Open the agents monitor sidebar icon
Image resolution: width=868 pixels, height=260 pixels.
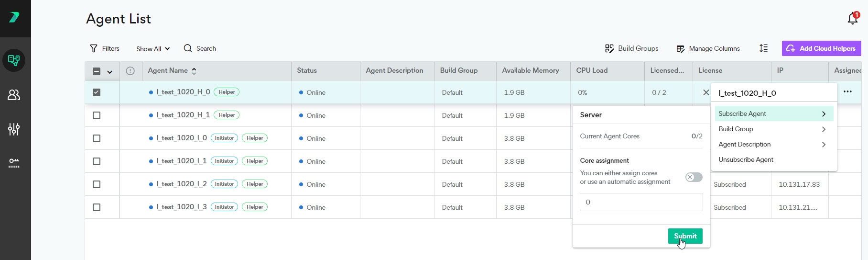click(14, 60)
